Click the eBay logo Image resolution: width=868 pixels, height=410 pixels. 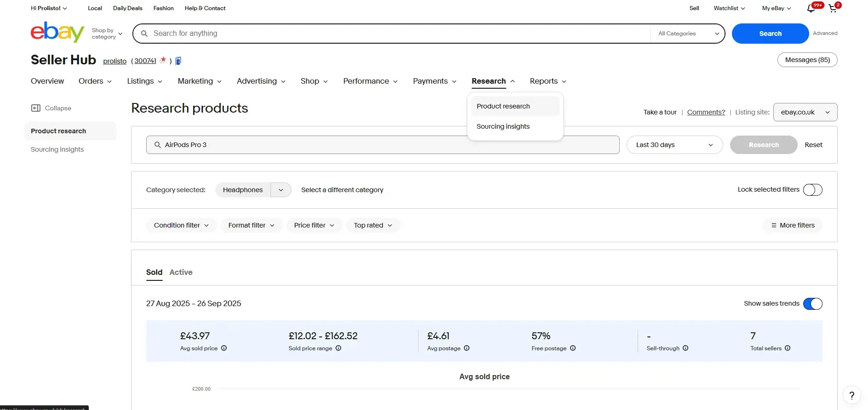click(x=57, y=32)
